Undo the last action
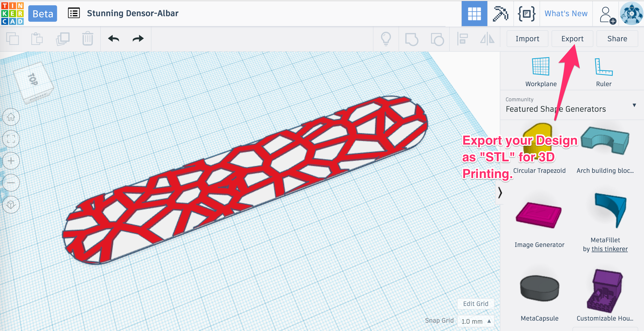The image size is (644, 331). coord(114,39)
